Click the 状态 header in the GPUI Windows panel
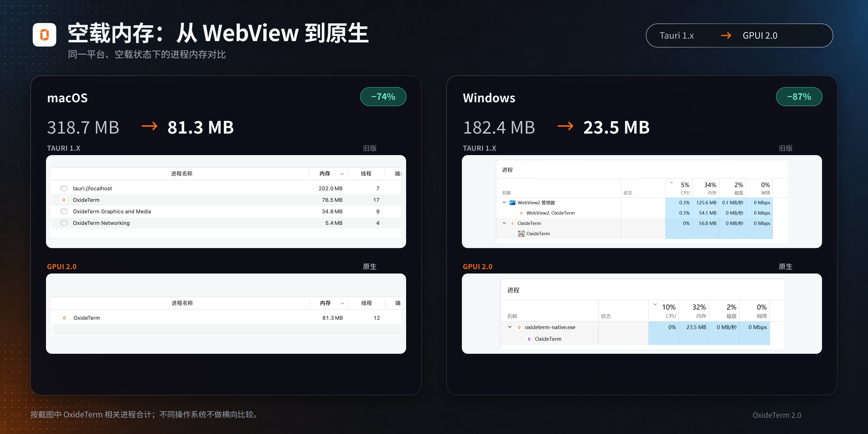The image size is (868, 434). click(x=606, y=316)
